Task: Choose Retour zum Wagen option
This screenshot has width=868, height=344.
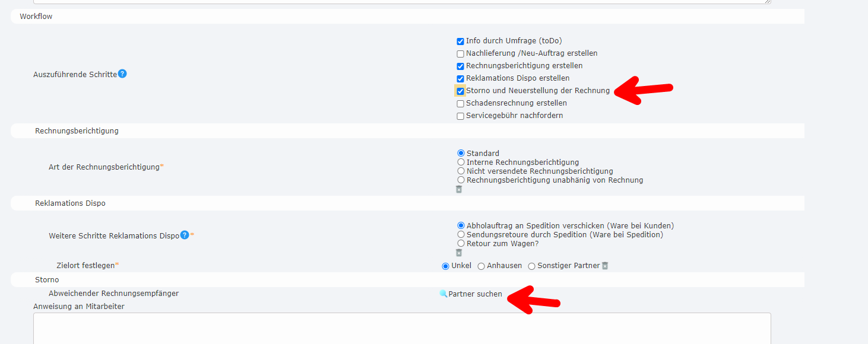Action: click(x=461, y=243)
